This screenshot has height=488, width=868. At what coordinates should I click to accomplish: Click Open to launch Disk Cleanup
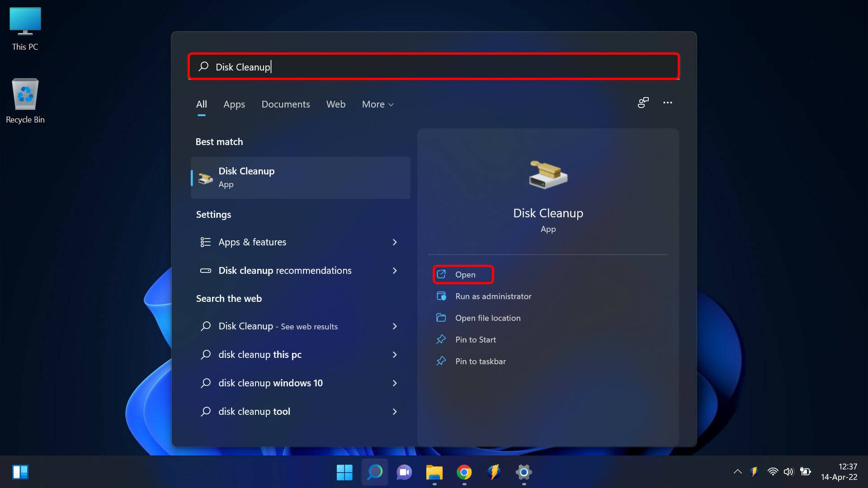click(x=464, y=275)
